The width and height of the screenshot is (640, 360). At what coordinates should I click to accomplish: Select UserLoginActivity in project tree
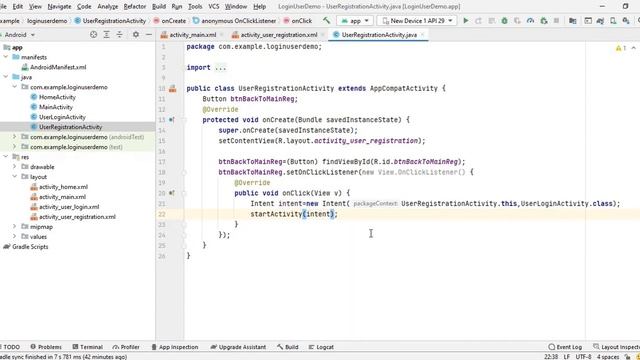point(62,117)
